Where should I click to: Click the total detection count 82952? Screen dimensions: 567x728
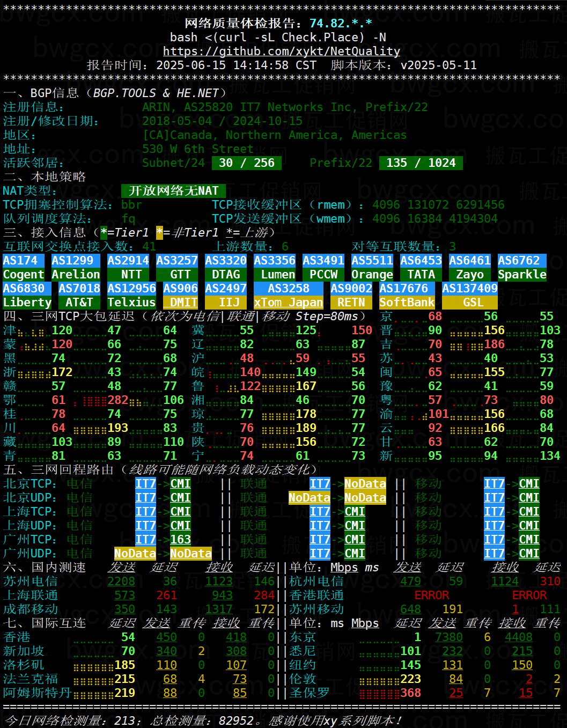point(236,720)
